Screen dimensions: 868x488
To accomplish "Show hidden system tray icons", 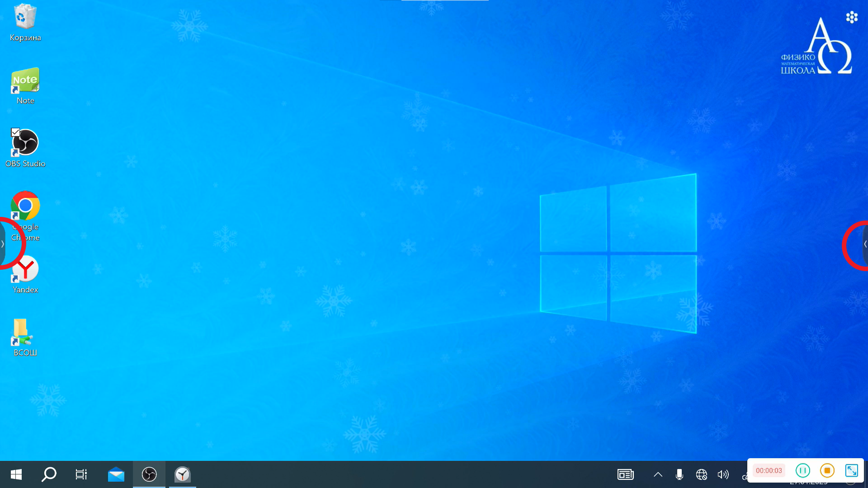I will tap(658, 474).
